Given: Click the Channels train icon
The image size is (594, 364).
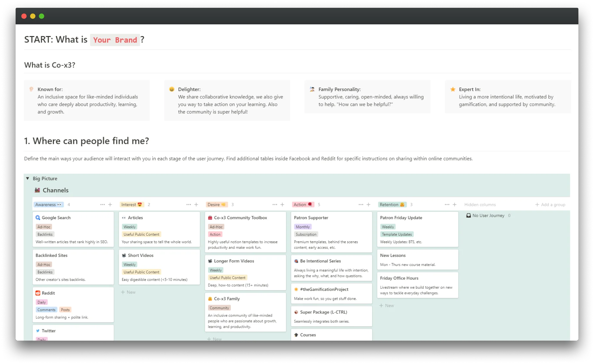Looking at the screenshot, I should point(37,190).
